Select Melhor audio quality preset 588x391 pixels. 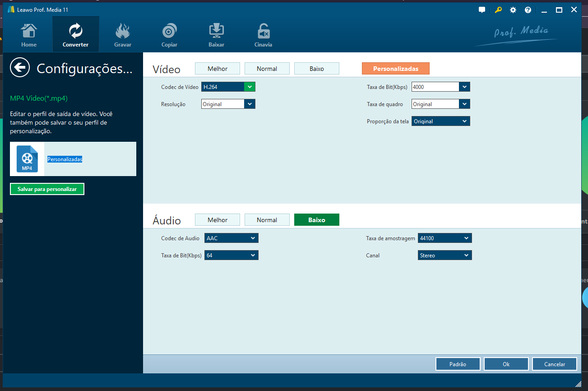point(218,220)
